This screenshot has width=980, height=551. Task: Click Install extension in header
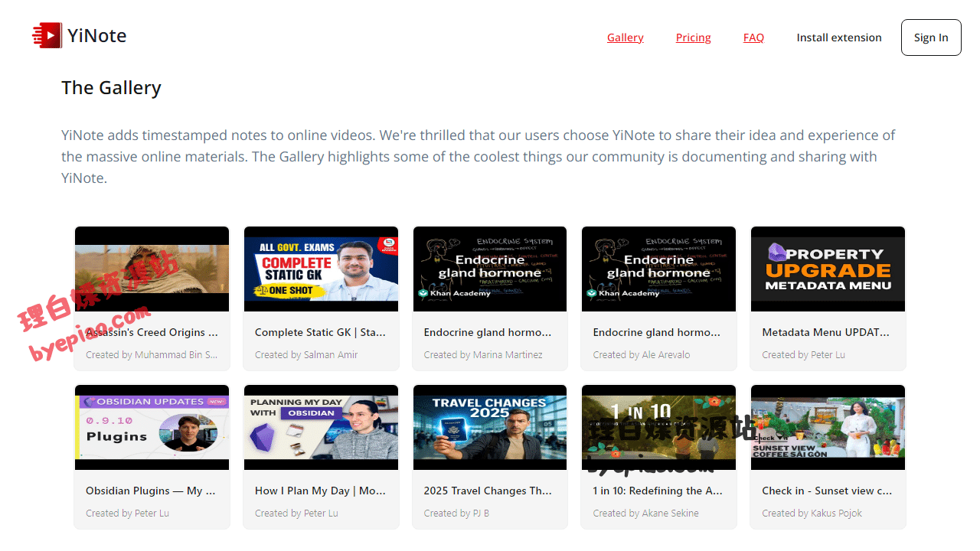(838, 37)
